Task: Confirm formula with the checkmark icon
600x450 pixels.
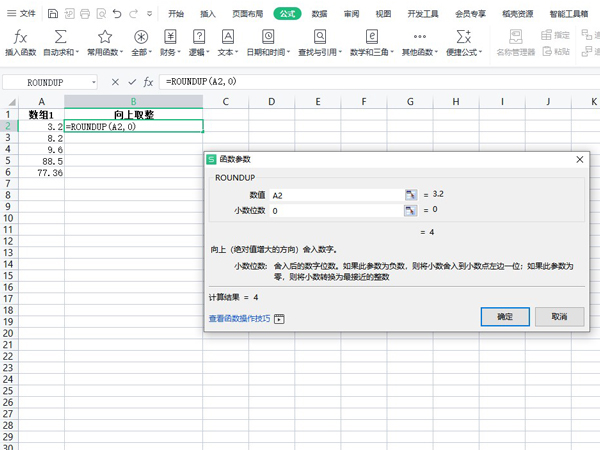Action: [131, 82]
